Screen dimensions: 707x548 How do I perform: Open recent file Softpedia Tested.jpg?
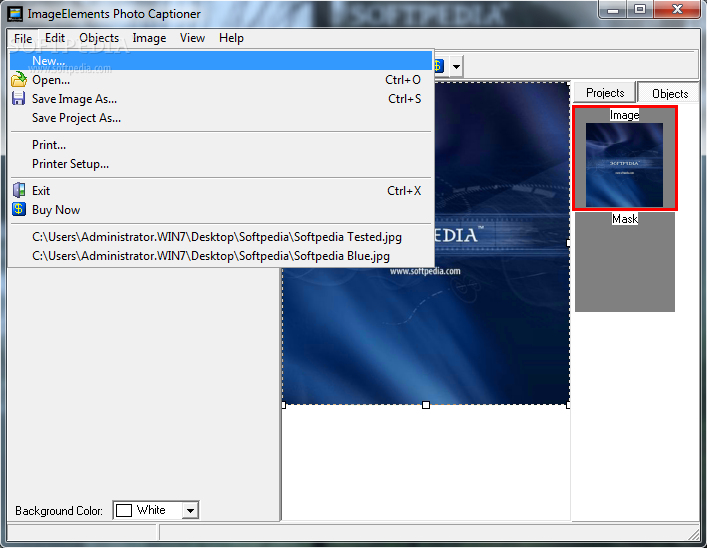pyautogui.click(x=221, y=237)
